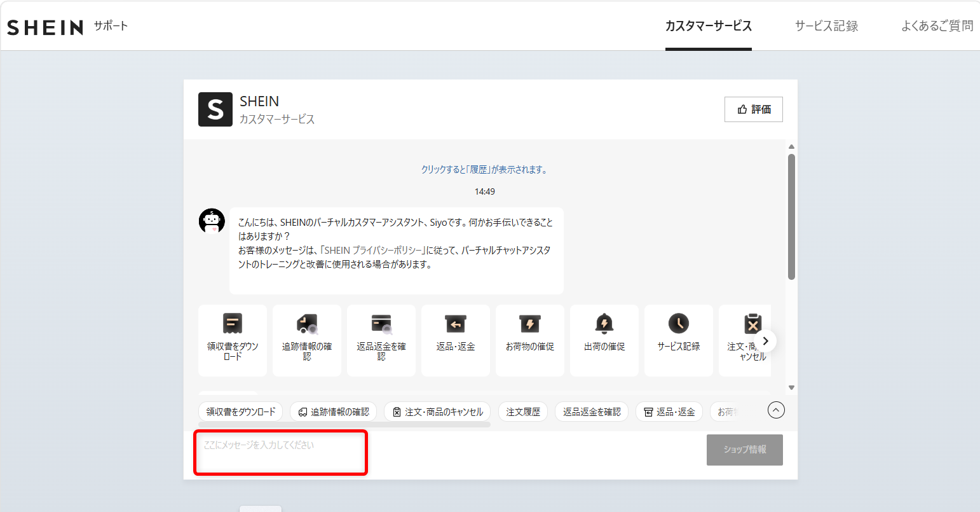Open SHEIN プライバシーポリシー link
The height and width of the screenshot is (512, 980).
[372, 251]
